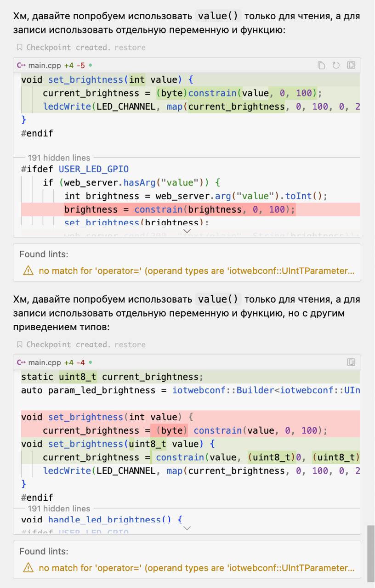375x588 pixels.
Task: Click the lint error message under +4 -5 block
Action: tap(196, 271)
